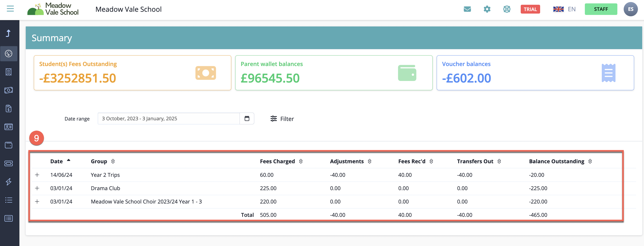This screenshot has width=644, height=246.
Task: Open the EN language selector
Action: tap(564, 9)
